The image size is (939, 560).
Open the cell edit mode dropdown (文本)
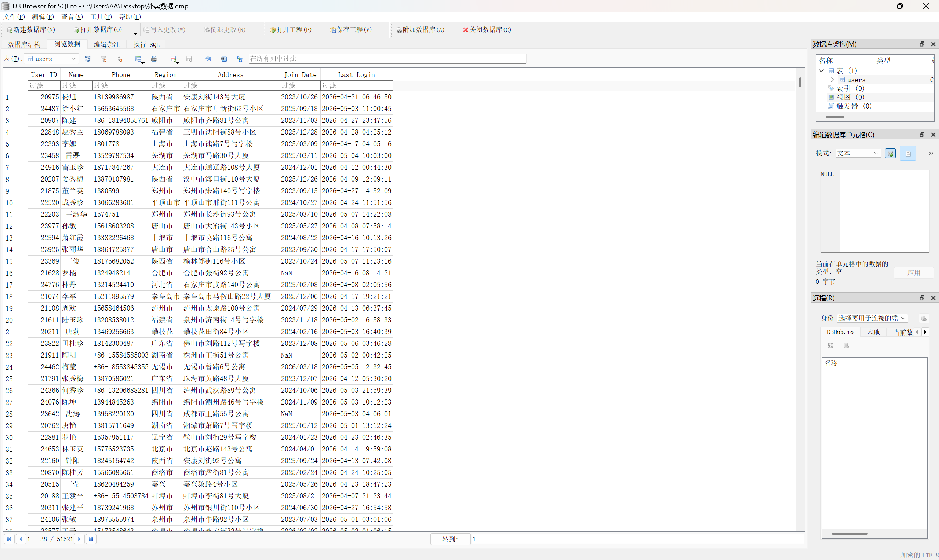(858, 153)
